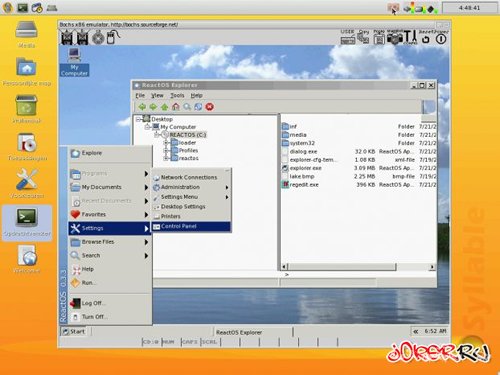The width and height of the screenshot is (500, 375).
Task: Click the horizontal scrollbar in file list
Action: pos(342,267)
